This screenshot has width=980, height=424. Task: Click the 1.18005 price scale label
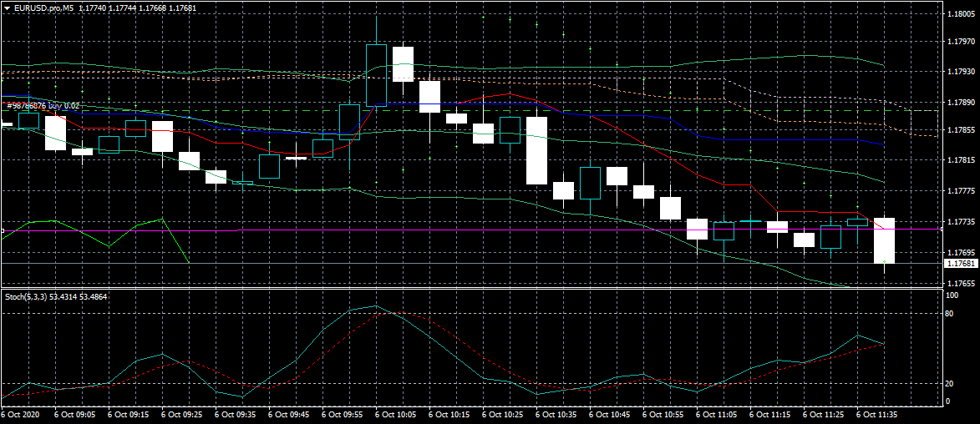(x=960, y=14)
